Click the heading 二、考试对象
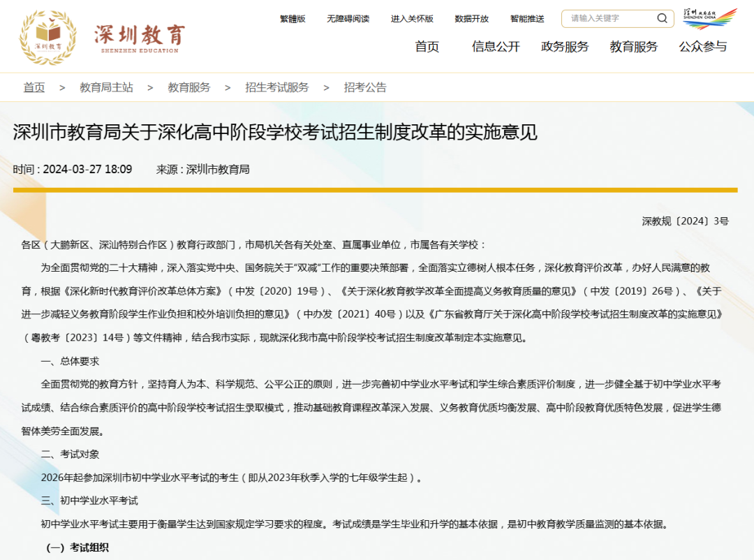754x560 pixels. (71, 454)
